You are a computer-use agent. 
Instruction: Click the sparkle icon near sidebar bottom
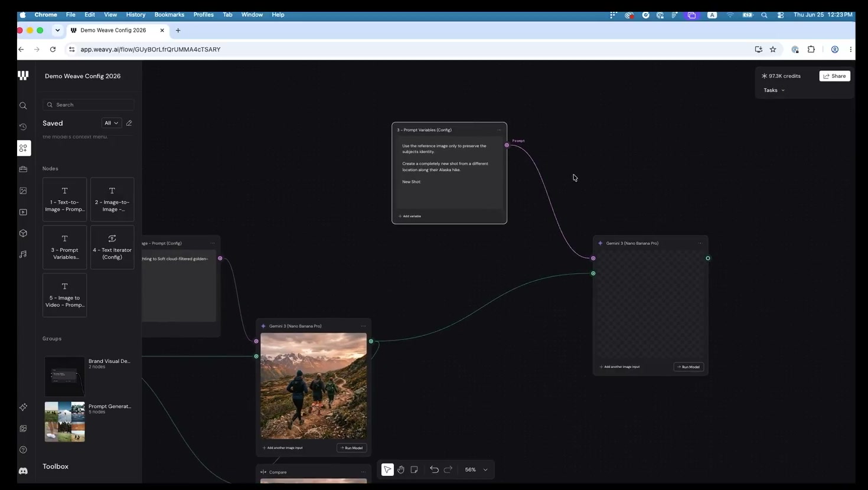[23, 407]
